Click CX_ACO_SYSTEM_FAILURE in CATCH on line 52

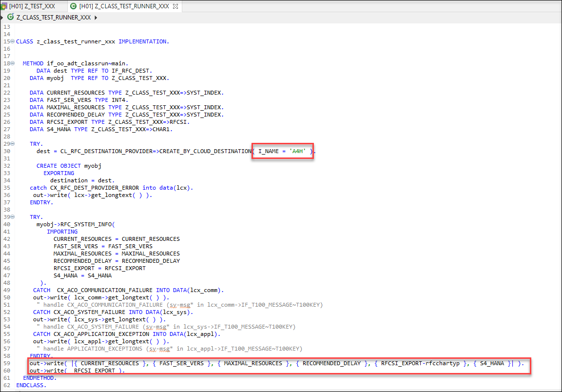[89, 312]
